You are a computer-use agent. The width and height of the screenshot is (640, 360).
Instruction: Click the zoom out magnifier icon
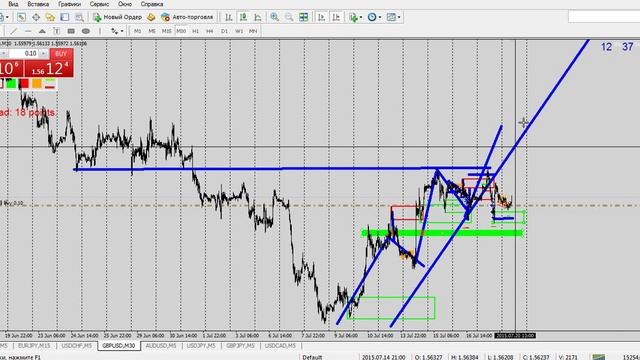(x=289, y=17)
